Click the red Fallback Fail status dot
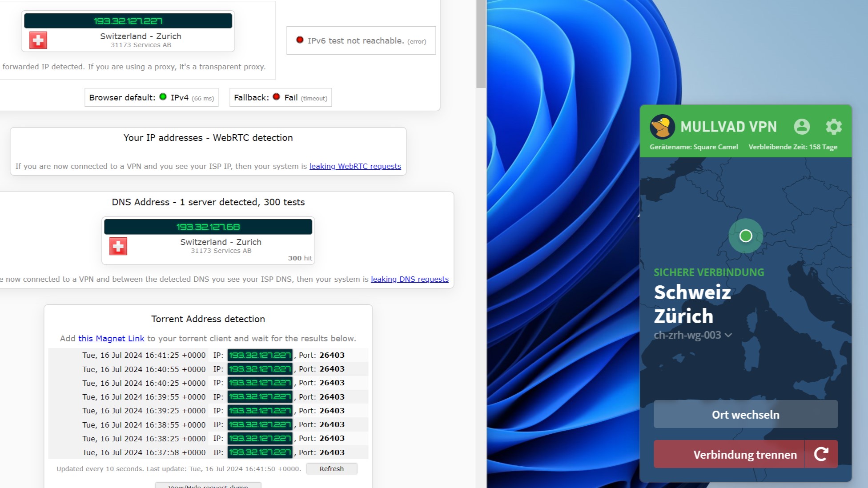Image resolution: width=868 pixels, height=488 pixels. pos(276,97)
